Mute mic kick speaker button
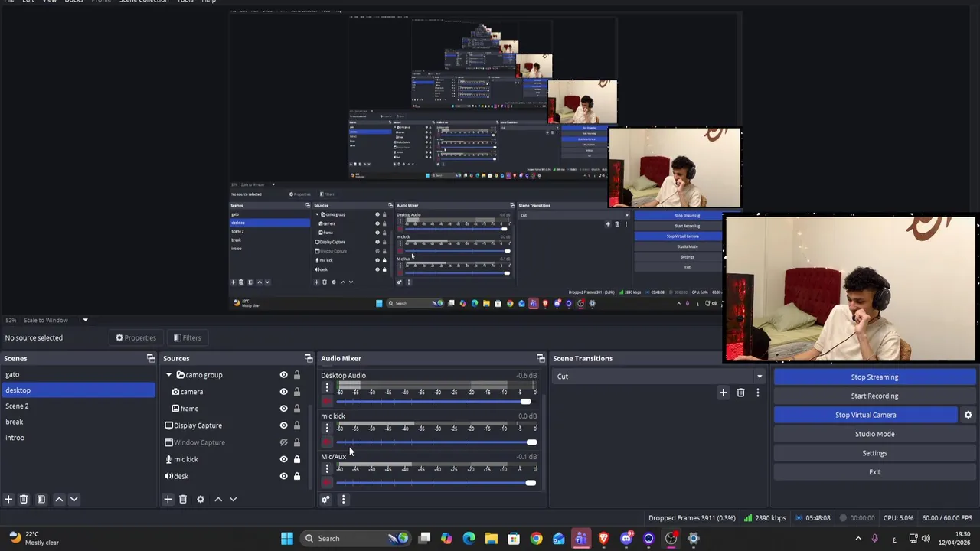Viewport: 980px width, 551px height. (327, 442)
